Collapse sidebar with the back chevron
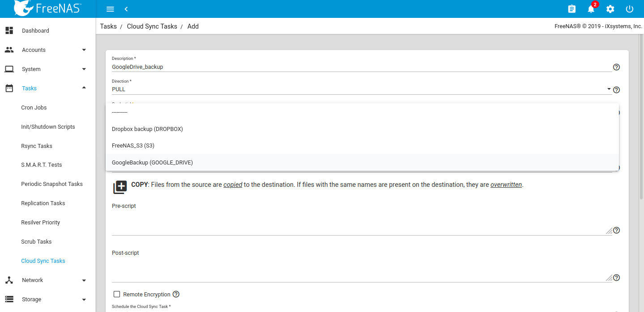Image resolution: width=644 pixels, height=312 pixels. 126,9
